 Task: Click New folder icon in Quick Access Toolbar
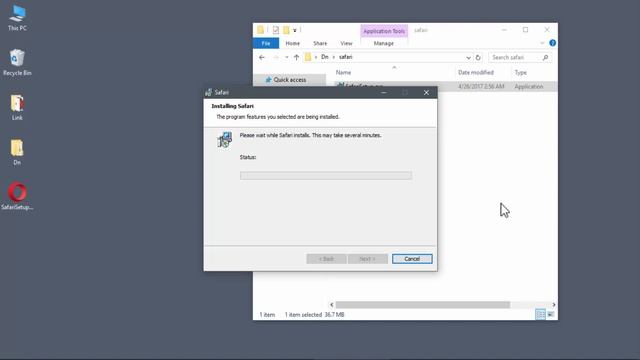click(x=286, y=30)
